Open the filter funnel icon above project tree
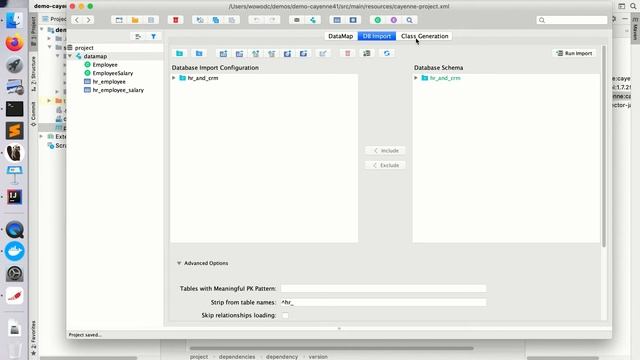 coord(153,36)
